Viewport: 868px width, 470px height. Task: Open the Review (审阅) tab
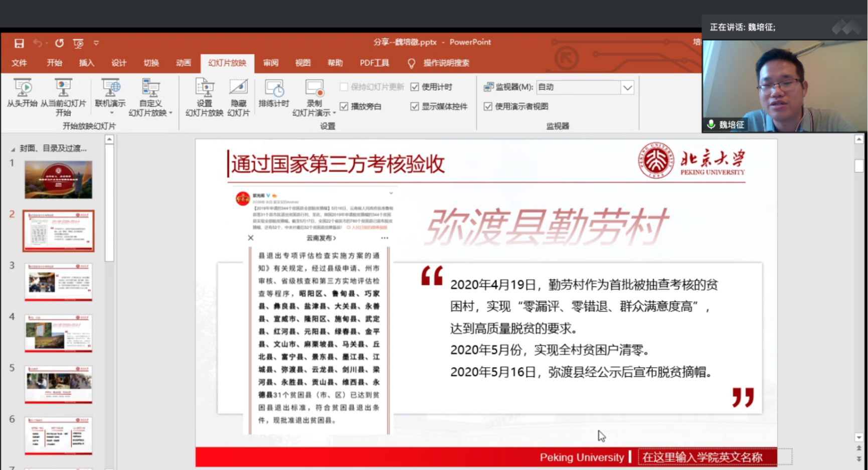point(271,63)
